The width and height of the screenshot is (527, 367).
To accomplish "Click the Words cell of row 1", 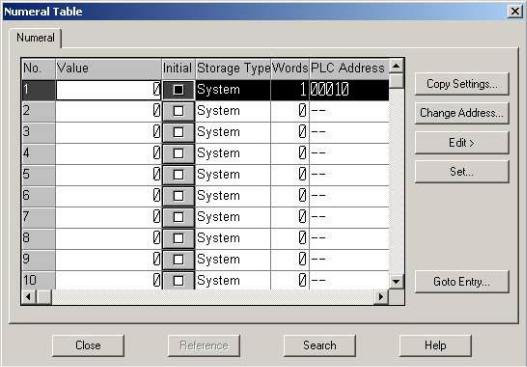I will (290, 90).
